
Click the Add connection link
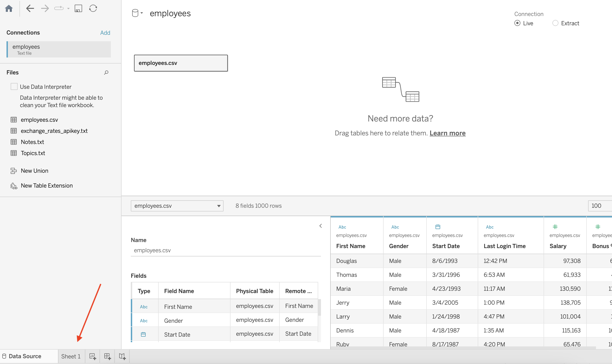(105, 33)
